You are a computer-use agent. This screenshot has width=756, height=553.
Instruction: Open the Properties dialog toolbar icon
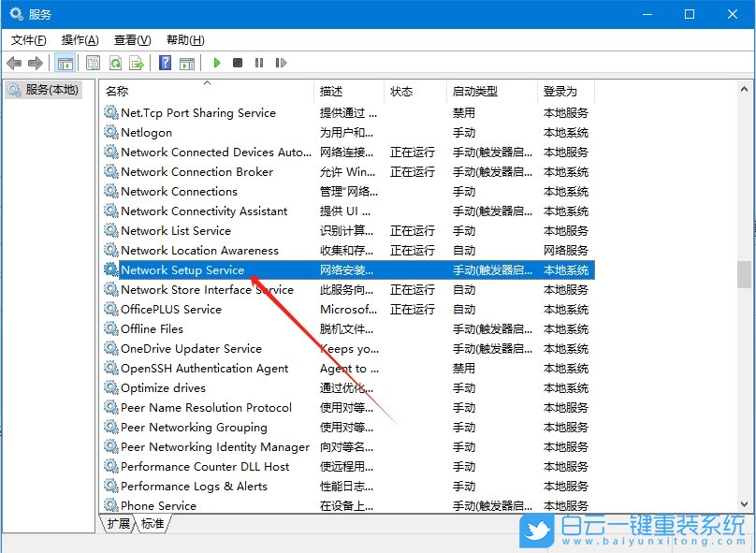pos(93,63)
